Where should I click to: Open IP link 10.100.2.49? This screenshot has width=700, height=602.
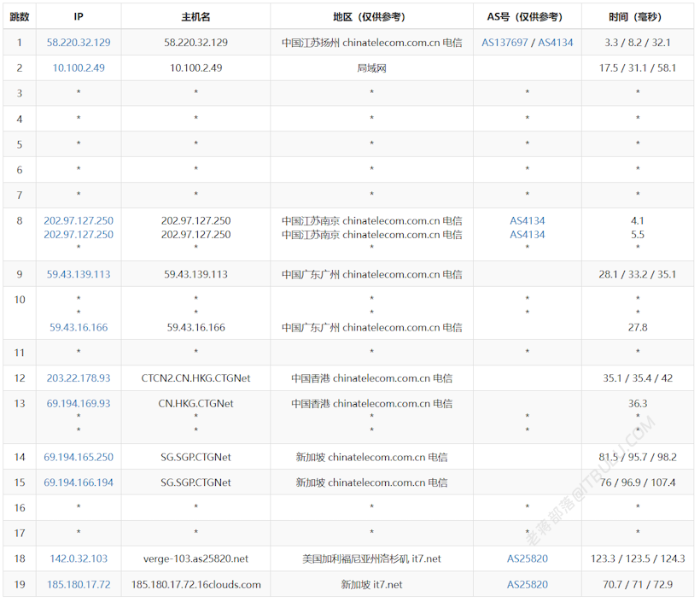pyautogui.click(x=79, y=67)
